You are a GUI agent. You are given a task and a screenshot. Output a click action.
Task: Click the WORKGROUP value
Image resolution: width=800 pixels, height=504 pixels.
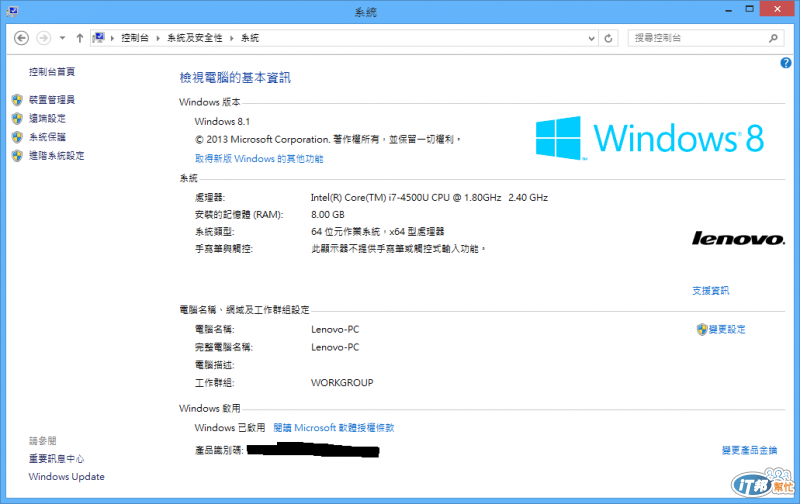pyautogui.click(x=342, y=383)
